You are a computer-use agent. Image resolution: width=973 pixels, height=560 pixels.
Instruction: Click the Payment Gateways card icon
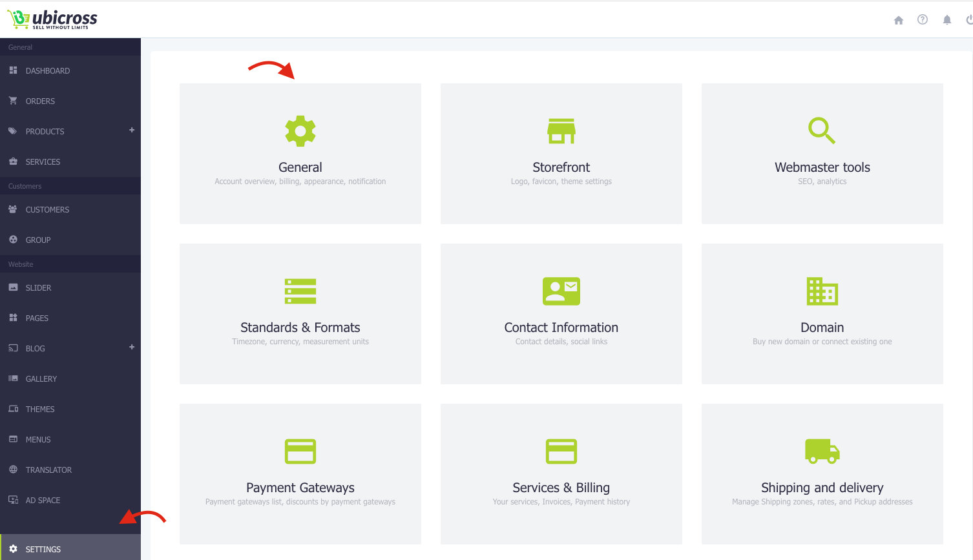300,451
